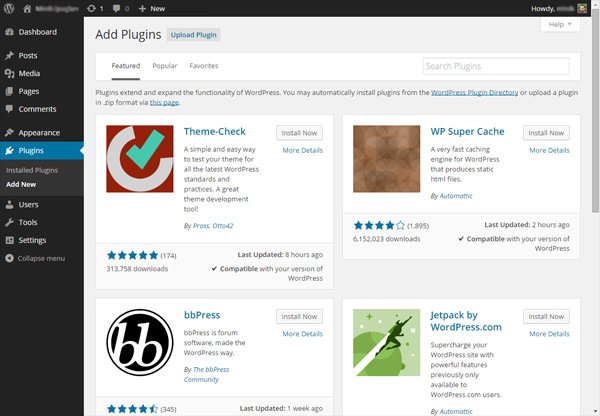Click the Media icon in sidebar
The image size is (600, 416).
coord(10,73)
